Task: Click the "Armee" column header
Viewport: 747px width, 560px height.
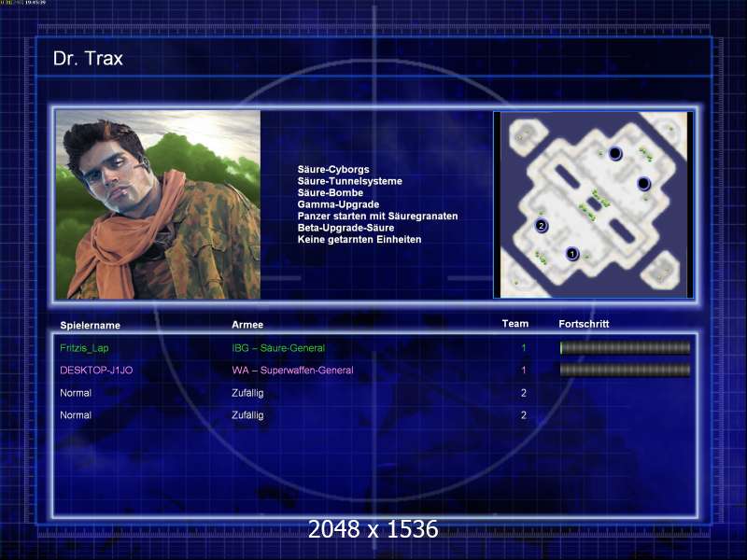Action: pyautogui.click(x=247, y=325)
